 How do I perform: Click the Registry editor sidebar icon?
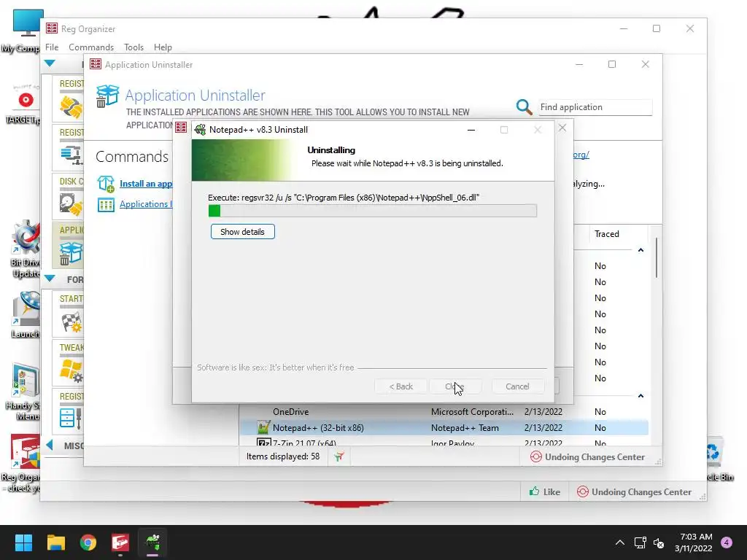pos(71,419)
